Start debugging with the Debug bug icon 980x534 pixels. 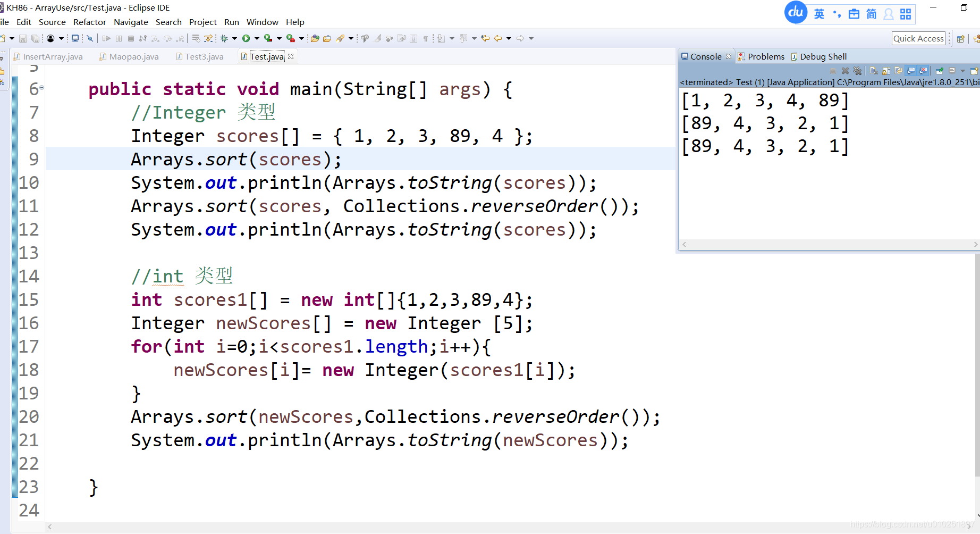223,38
